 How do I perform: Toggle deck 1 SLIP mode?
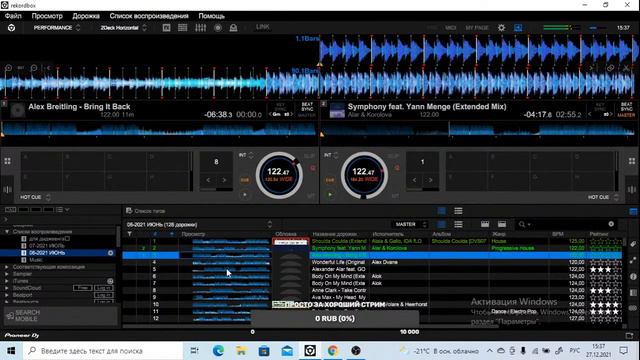click(x=309, y=156)
